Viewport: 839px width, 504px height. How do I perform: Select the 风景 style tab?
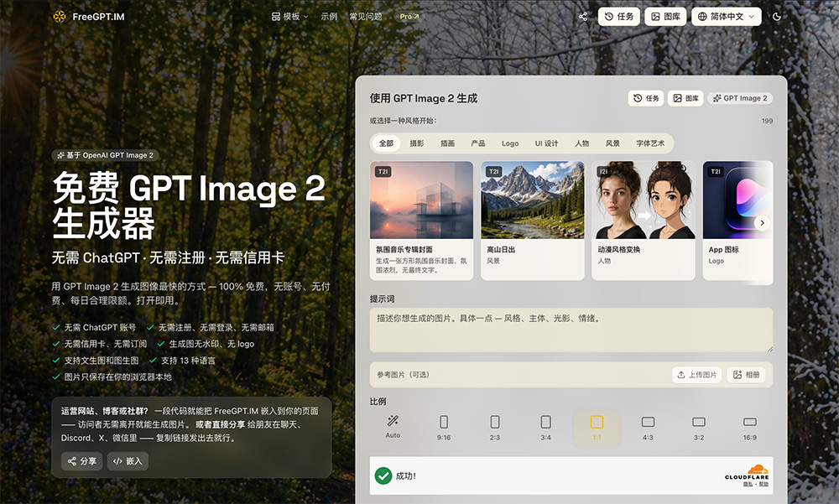(612, 143)
